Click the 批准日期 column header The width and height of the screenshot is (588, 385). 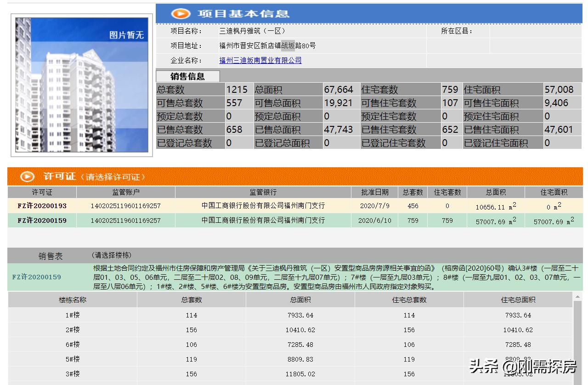(x=375, y=192)
